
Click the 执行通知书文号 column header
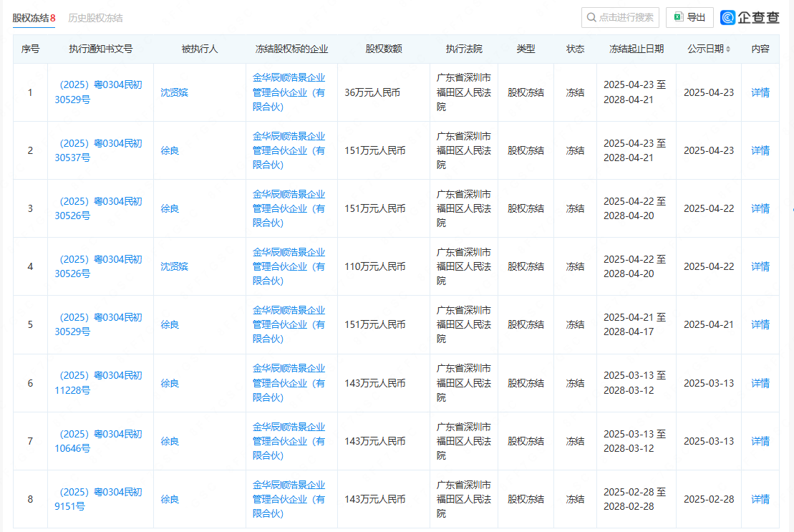click(x=101, y=49)
